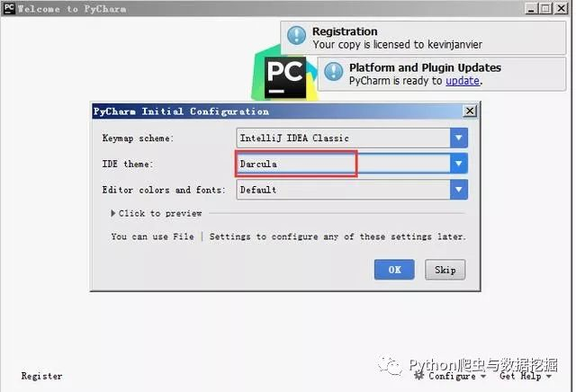576x392 pixels.
Task: Follow the update link in the notification
Action: [x=463, y=81]
